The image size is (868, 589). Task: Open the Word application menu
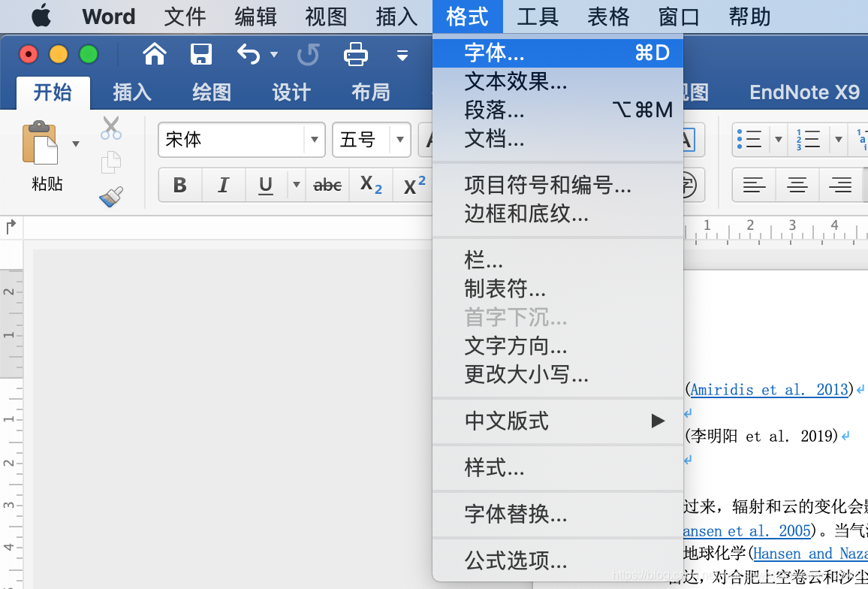tap(108, 17)
